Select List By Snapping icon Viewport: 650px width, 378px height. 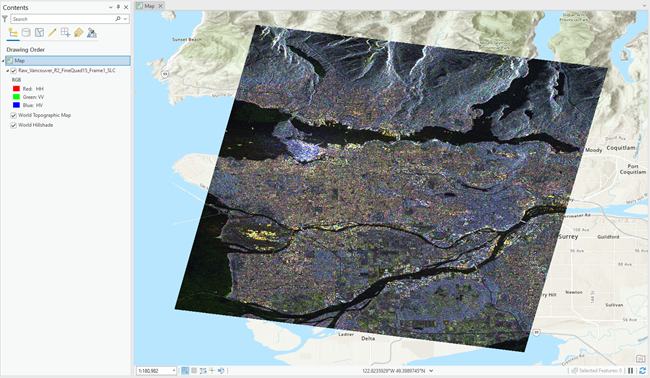[x=65, y=33]
